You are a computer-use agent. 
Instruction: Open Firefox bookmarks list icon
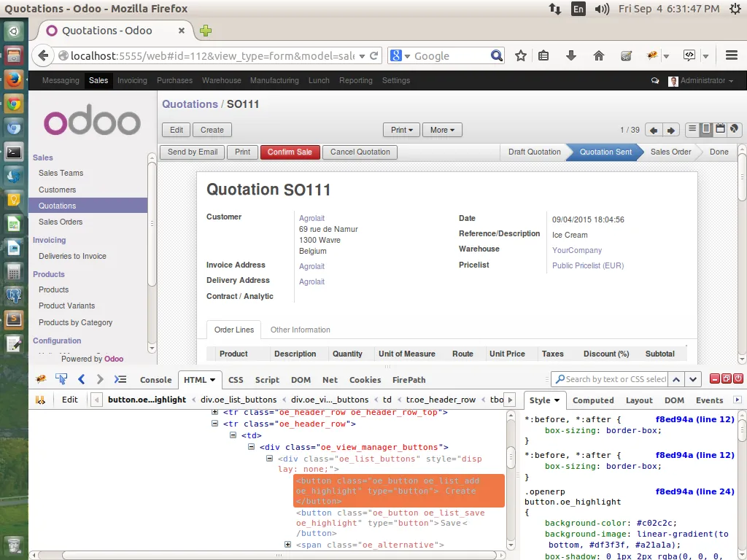point(543,55)
